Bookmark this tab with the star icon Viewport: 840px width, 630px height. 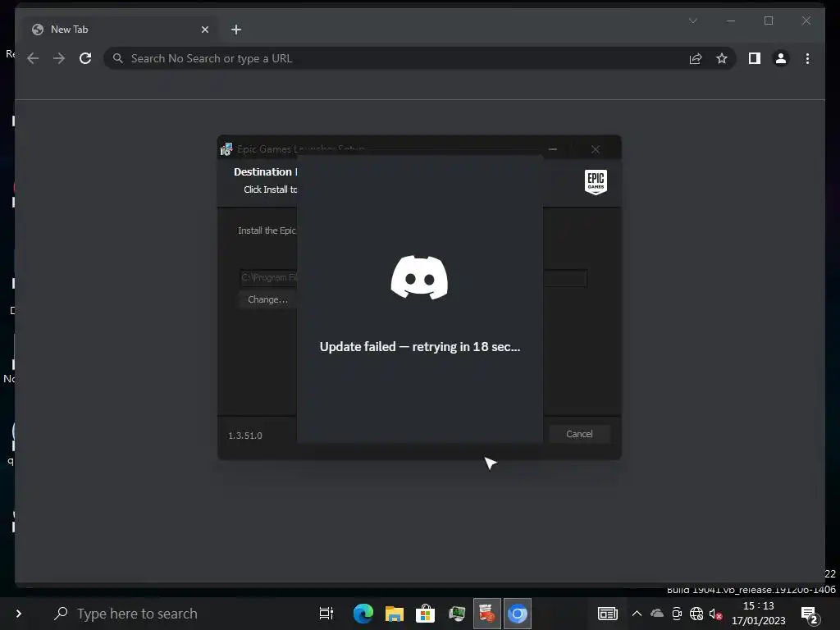point(722,58)
